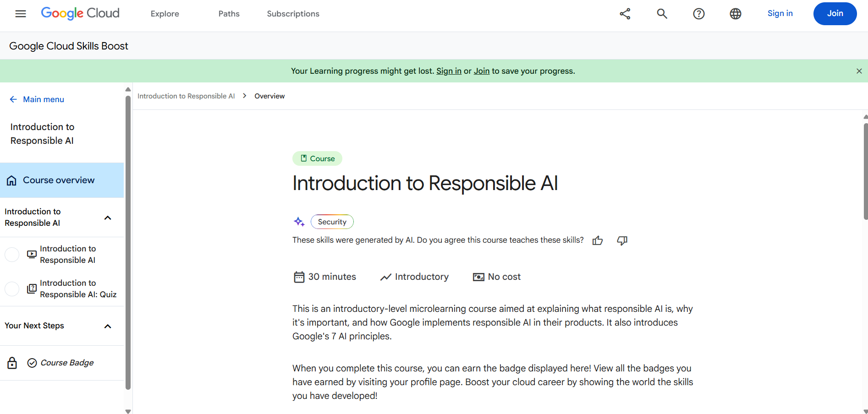Viewport: 868px width, 414px height.
Task: Click the money icon beside No cost
Action: [478, 277]
